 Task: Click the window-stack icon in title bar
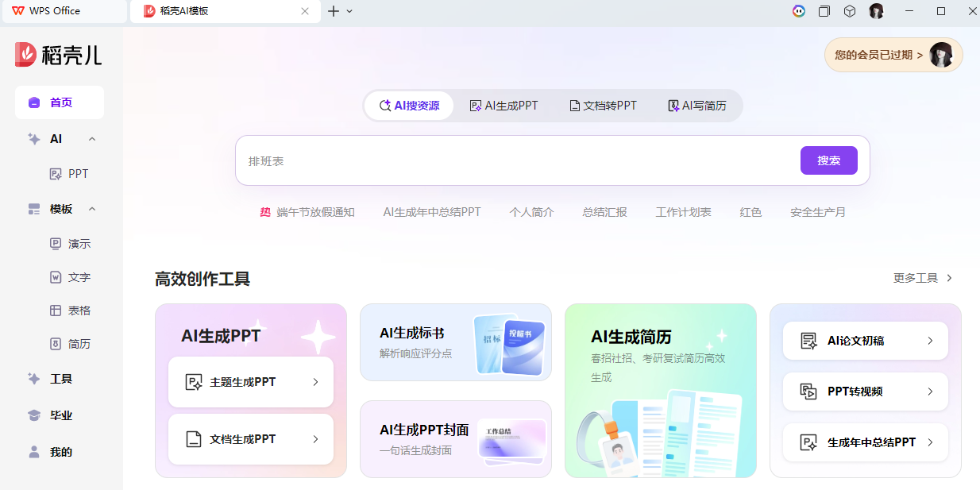pos(824,11)
